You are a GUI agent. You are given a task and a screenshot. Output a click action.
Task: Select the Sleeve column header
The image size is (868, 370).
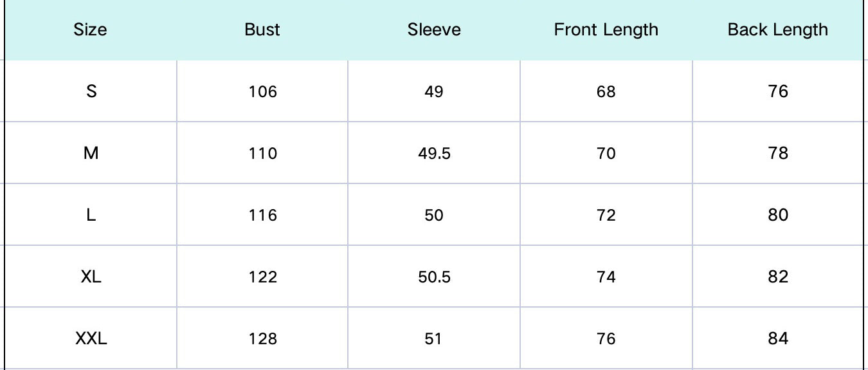(x=434, y=30)
